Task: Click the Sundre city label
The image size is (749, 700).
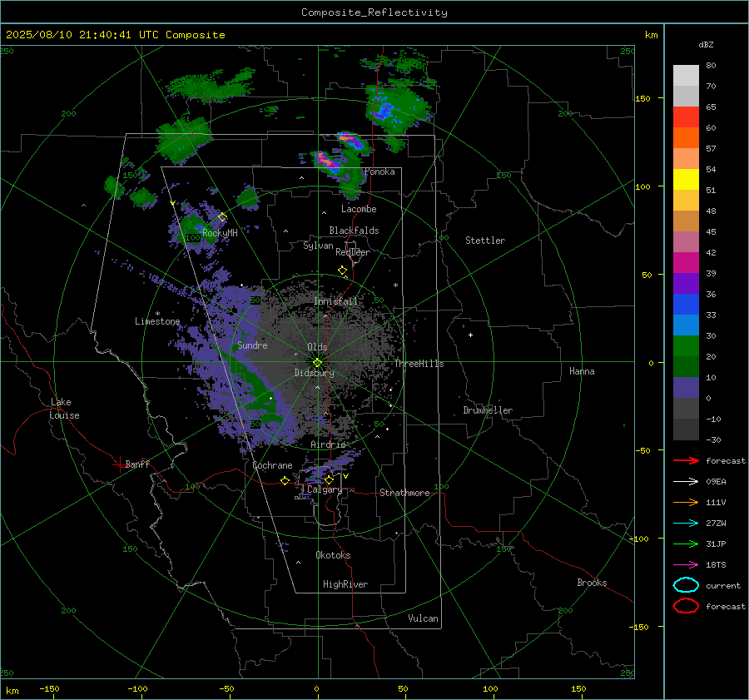Action: coord(252,345)
